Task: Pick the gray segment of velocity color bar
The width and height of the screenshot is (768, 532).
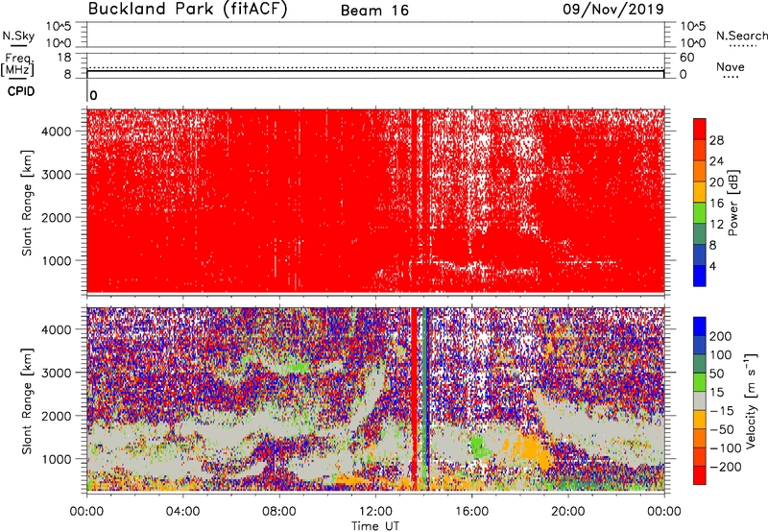Action: [700, 400]
